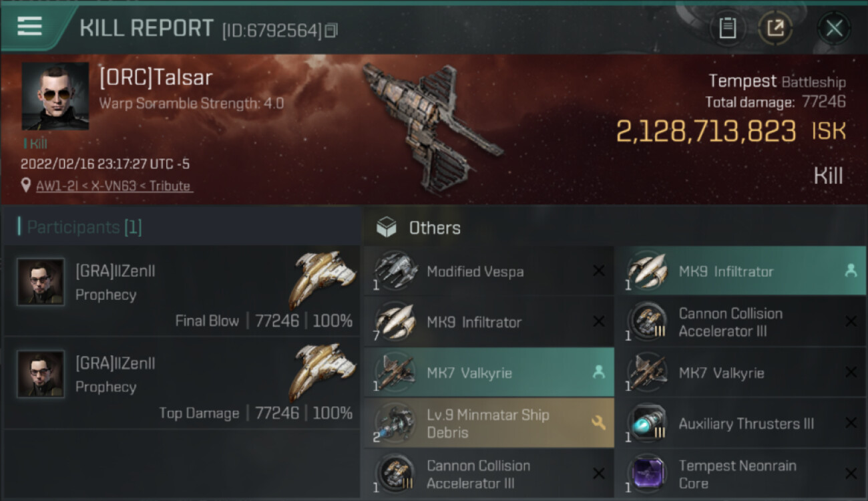Screen dimensions: 868x501
Task: Click the share export icon
Action: tap(775, 28)
